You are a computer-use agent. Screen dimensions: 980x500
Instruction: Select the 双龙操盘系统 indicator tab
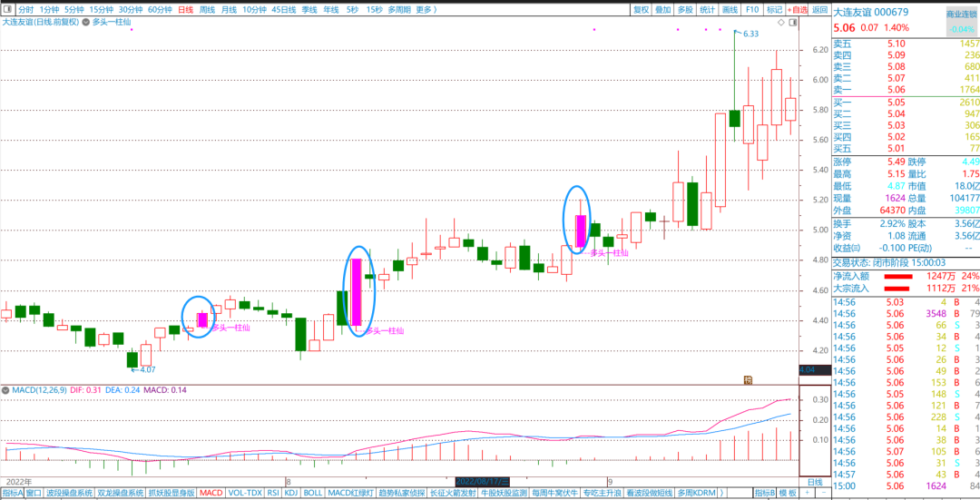click(121, 493)
